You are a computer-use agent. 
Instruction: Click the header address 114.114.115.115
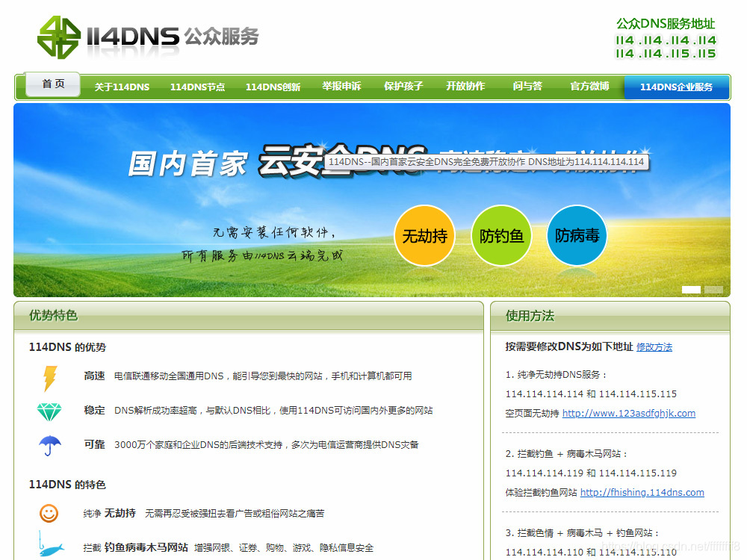click(666, 53)
